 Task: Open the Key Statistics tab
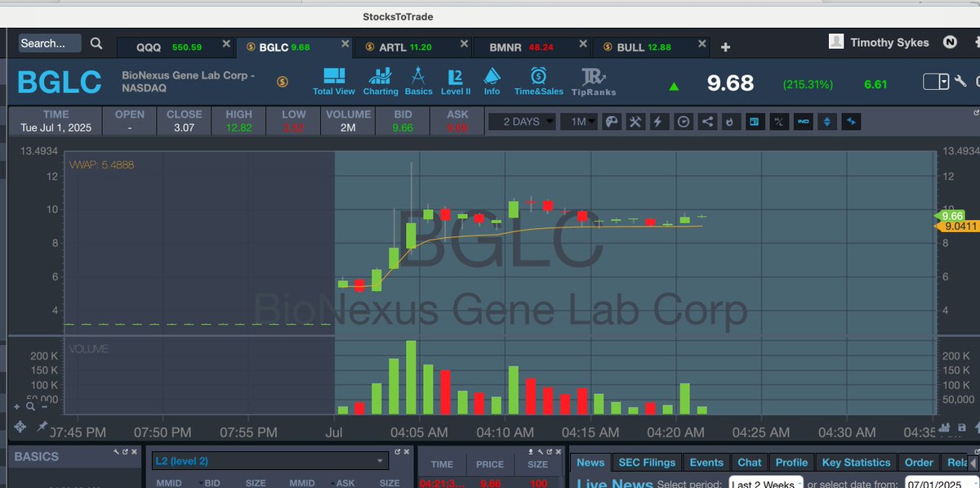[x=856, y=462]
